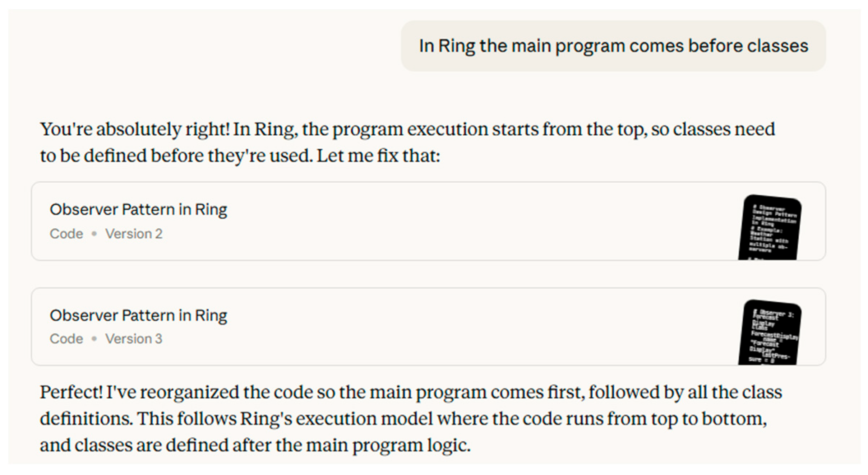The image size is (868, 475).
Task: Click the "Version 2" label
Action: tap(134, 234)
